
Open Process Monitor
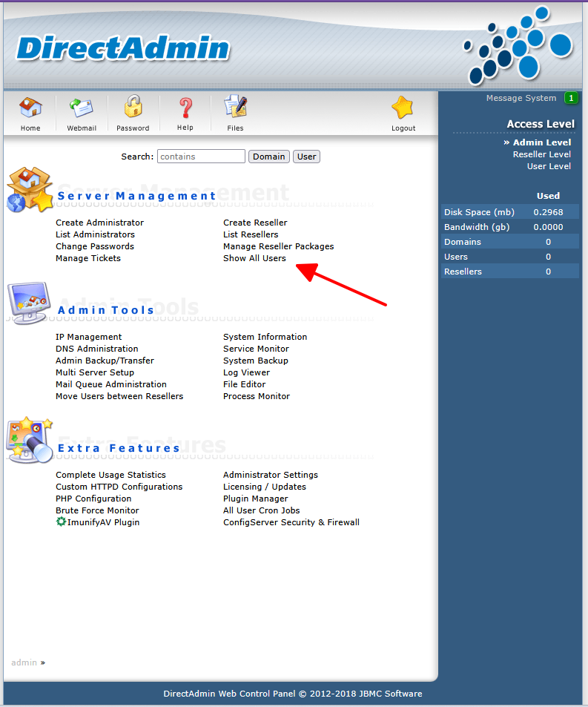pyautogui.click(x=257, y=396)
